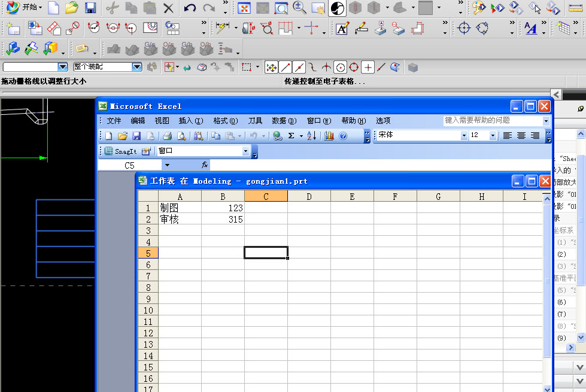The width and height of the screenshot is (586, 392).
Task: Open the empty selection filter dropdown
Action: point(63,67)
